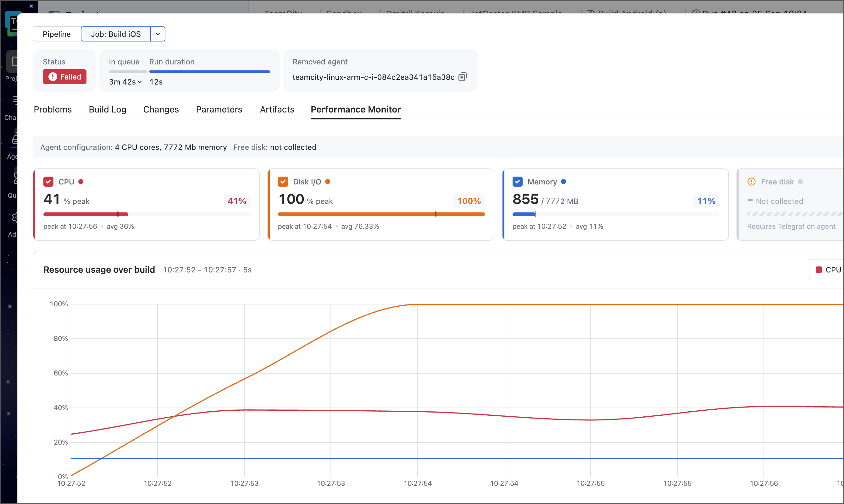This screenshot has height=504, width=844.
Task: Click the 60% label on chart axis
Action: click(60, 373)
